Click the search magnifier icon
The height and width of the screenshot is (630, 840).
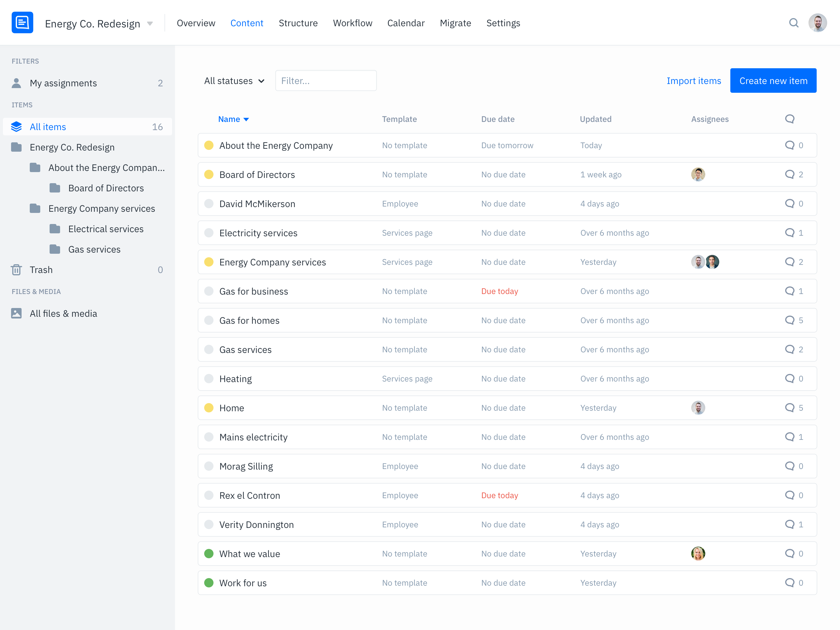coord(793,23)
